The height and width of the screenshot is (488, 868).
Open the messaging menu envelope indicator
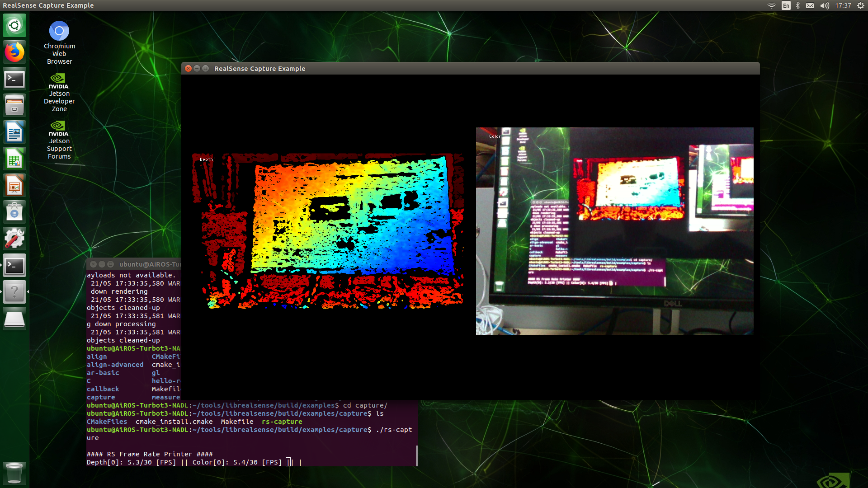(810, 6)
